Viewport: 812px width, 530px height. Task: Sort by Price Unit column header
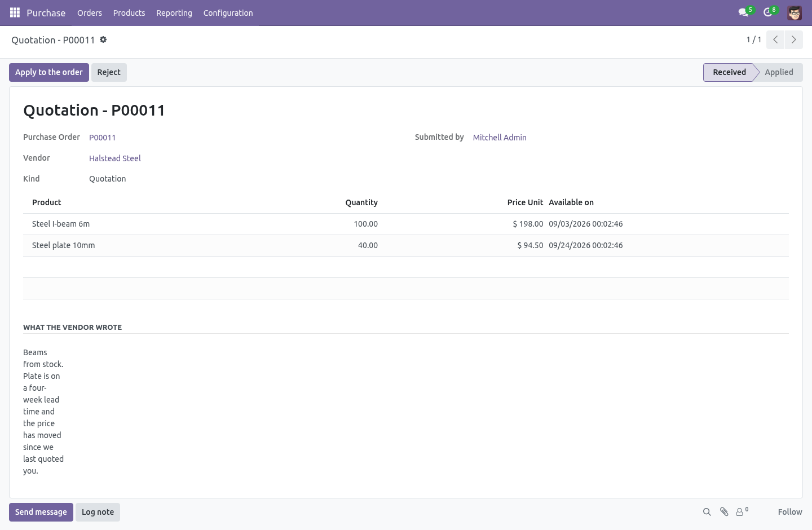click(525, 202)
